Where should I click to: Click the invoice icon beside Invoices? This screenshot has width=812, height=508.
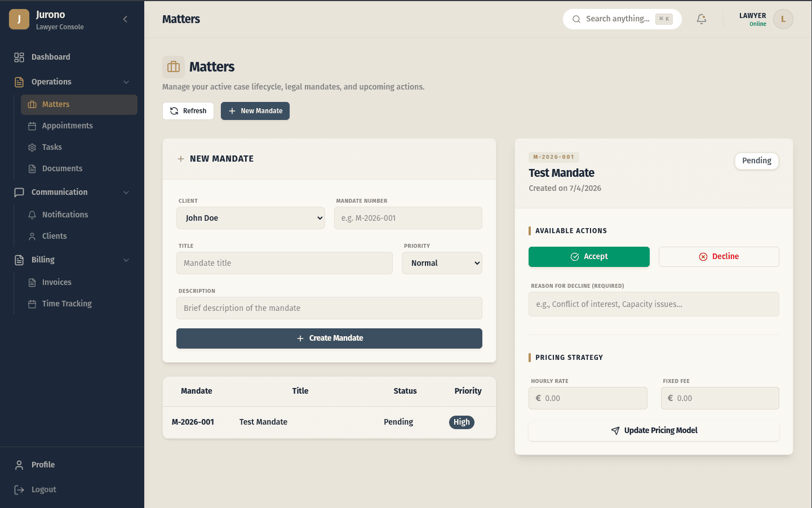[x=32, y=283]
